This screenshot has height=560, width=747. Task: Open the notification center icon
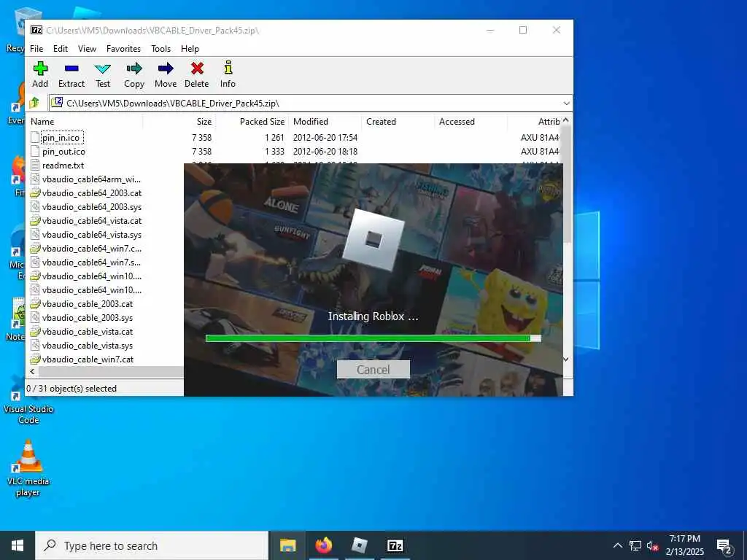coord(724,545)
